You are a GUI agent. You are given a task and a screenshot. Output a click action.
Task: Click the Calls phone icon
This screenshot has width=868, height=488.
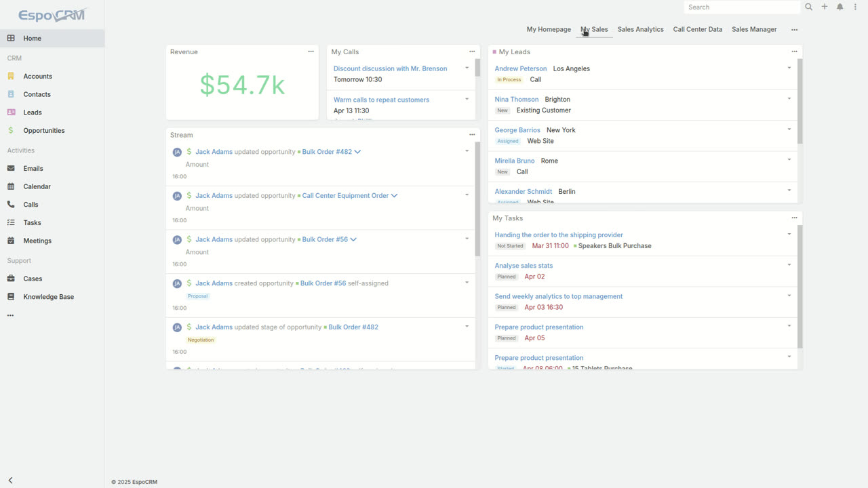[x=11, y=204]
